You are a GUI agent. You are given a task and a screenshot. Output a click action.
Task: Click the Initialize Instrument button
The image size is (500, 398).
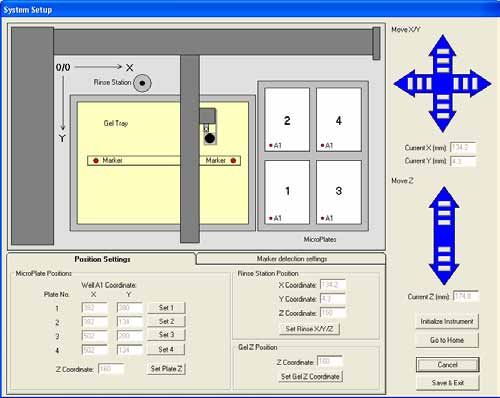447,321
